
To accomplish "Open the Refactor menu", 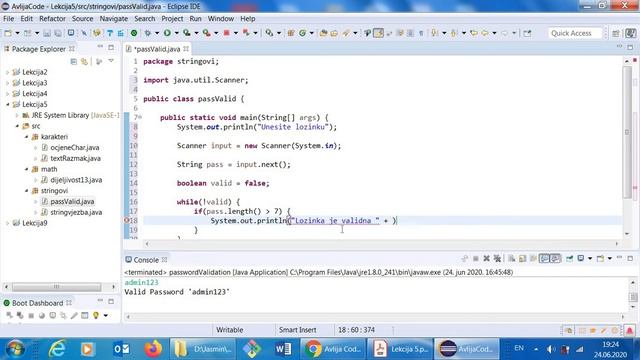I will coord(52,19).
